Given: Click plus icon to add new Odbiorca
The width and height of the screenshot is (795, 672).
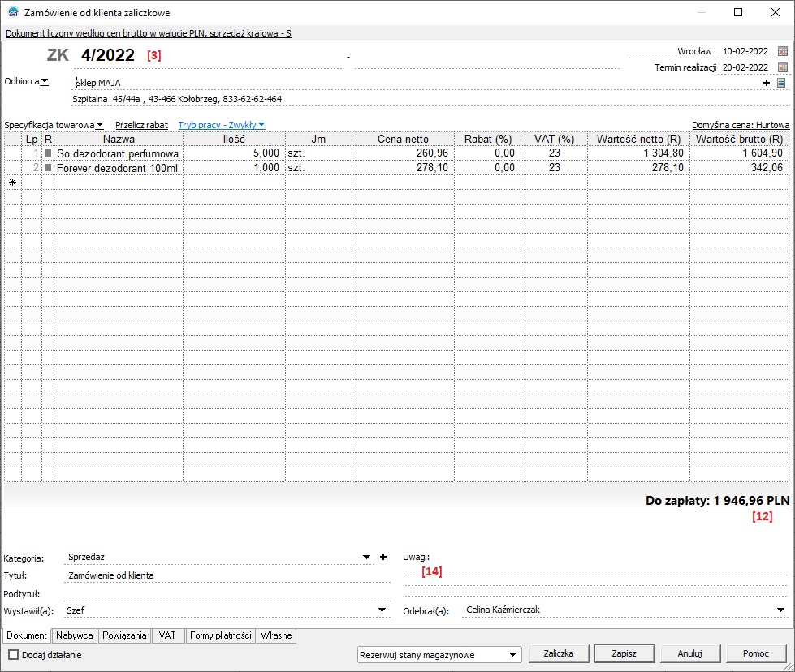Looking at the screenshot, I should pos(767,83).
